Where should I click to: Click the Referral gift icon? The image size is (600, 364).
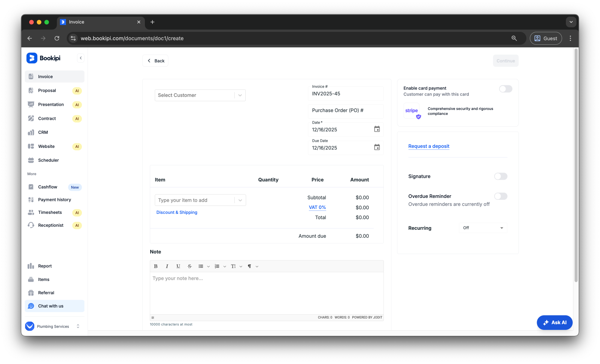(x=31, y=293)
